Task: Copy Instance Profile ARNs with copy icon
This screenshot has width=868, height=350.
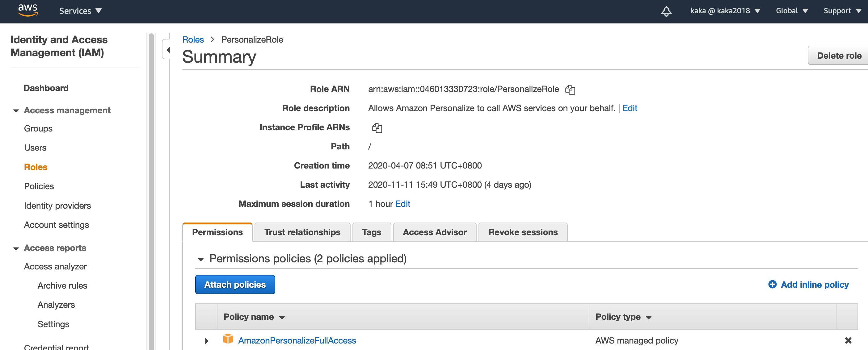Action: [x=377, y=128]
